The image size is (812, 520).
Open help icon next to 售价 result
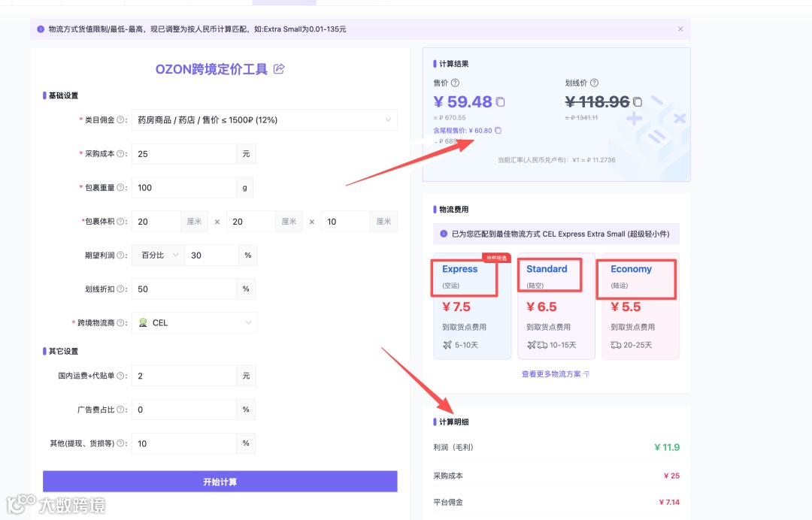coord(455,83)
